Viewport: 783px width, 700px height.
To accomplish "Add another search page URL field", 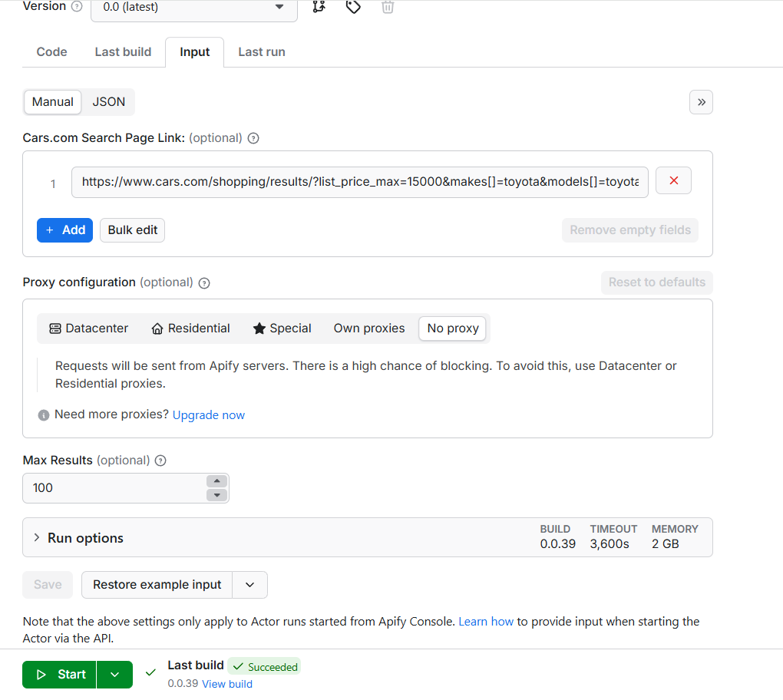I will (x=64, y=229).
